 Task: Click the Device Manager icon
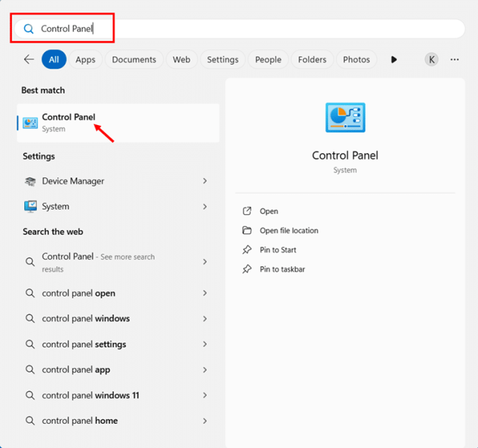tap(30, 181)
